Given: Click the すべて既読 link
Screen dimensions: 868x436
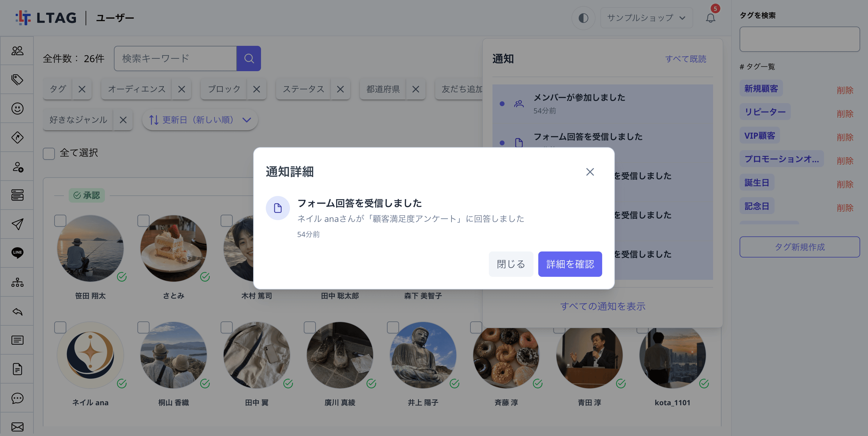Looking at the screenshot, I should pos(685,59).
